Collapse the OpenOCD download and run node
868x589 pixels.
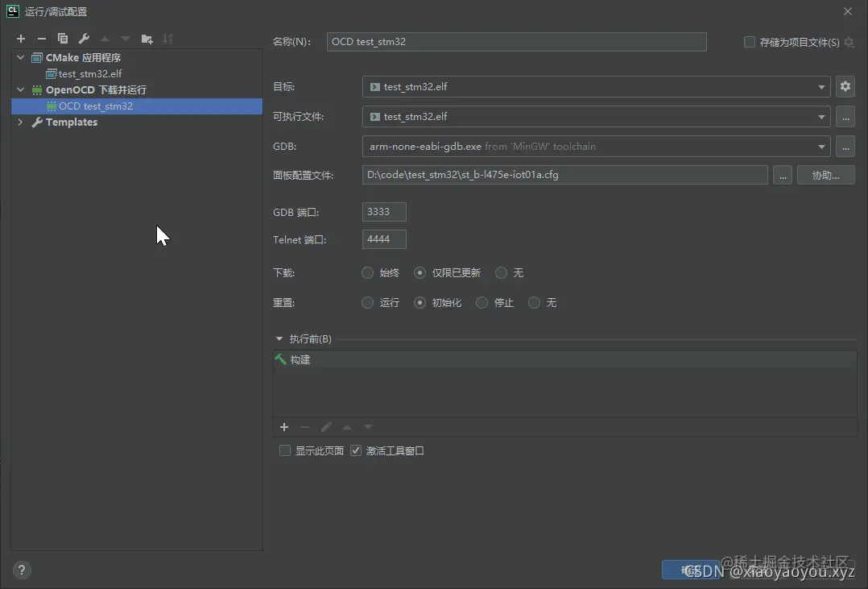(20, 89)
